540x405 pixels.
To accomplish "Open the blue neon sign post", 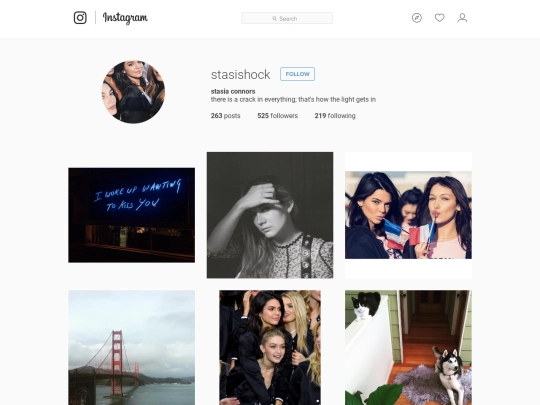I will coord(132,215).
